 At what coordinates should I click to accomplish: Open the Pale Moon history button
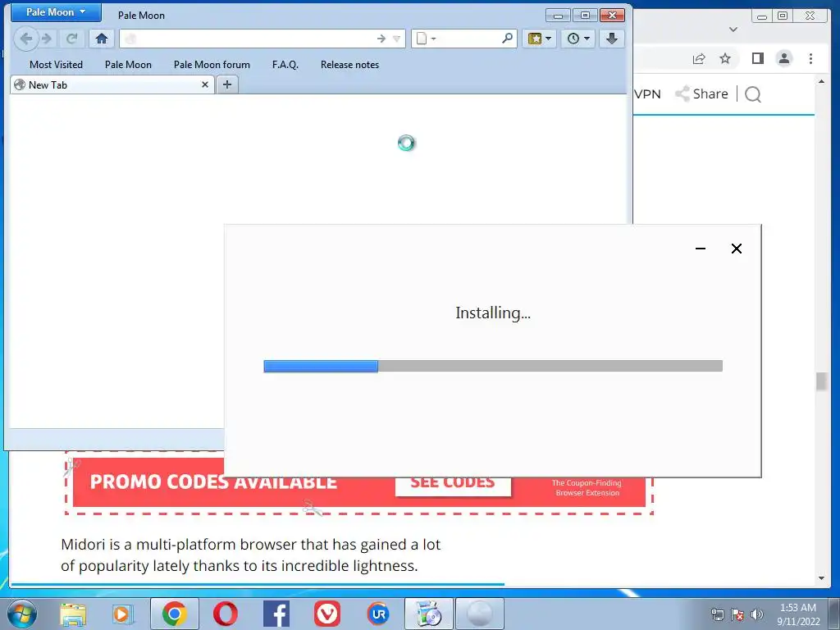(x=578, y=39)
